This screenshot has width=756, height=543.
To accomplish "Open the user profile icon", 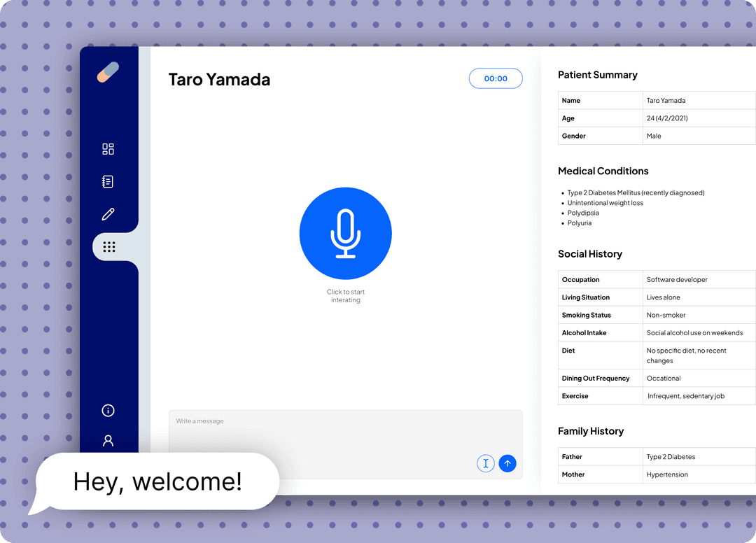I will (108, 441).
